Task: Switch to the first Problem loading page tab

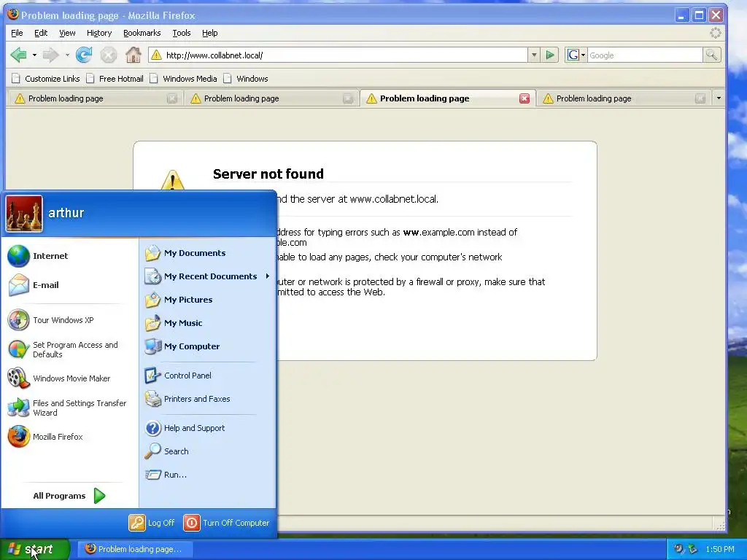Action: [x=95, y=98]
